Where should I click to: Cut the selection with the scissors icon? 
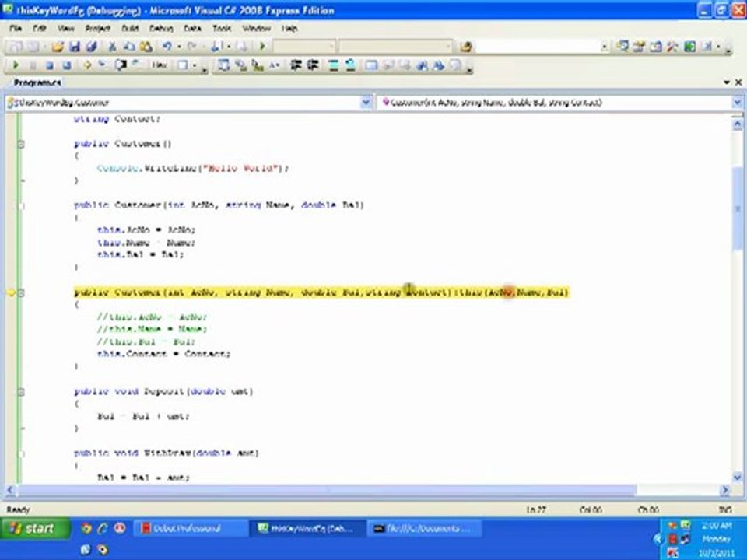coord(112,47)
